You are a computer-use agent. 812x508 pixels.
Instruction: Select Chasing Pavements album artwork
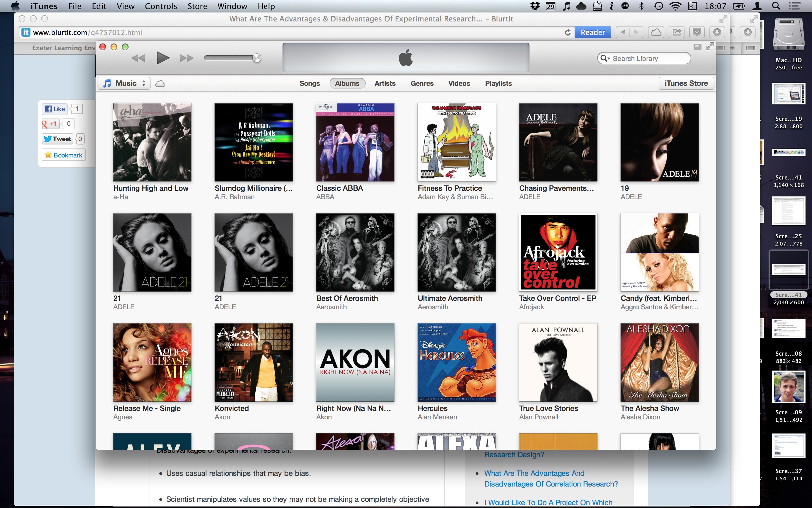point(558,142)
